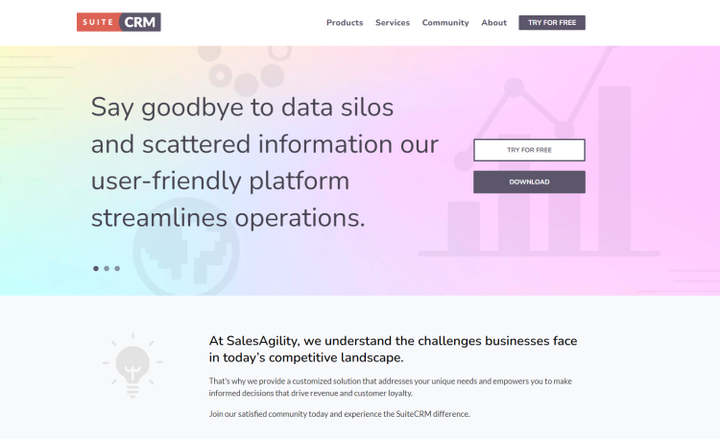Click the bar chart graphic in hero
The image size is (720, 439).
click(539, 172)
